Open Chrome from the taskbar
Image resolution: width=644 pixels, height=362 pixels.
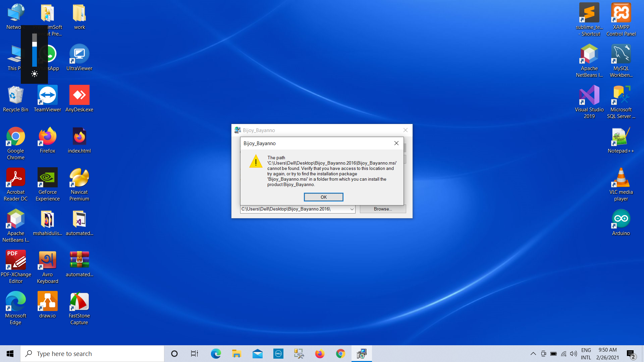click(x=340, y=354)
